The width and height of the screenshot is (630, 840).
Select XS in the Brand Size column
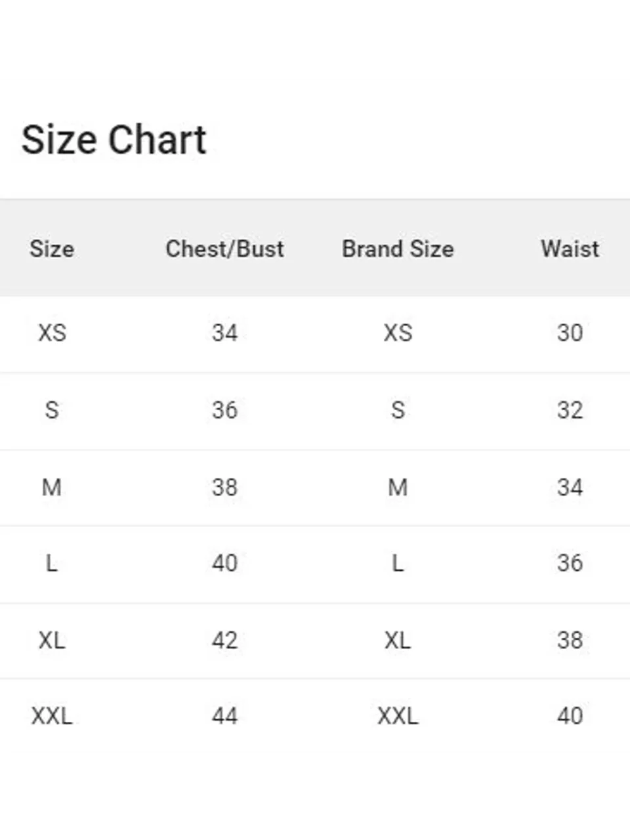pos(398,333)
